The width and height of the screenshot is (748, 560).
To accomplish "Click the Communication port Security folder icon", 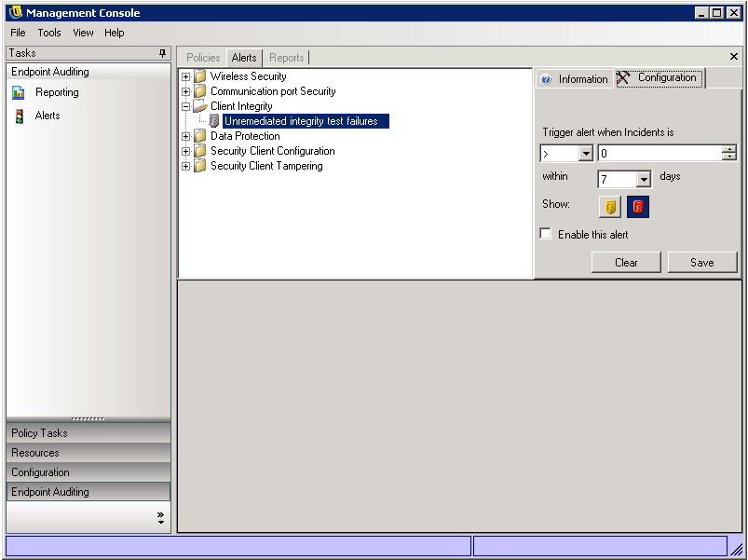I will pyautogui.click(x=200, y=91).
